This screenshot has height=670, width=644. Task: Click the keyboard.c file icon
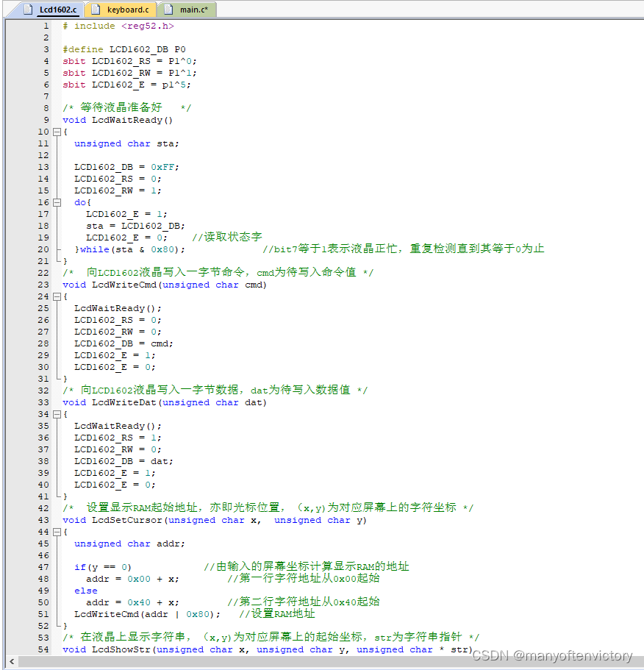tap(96, 10)
